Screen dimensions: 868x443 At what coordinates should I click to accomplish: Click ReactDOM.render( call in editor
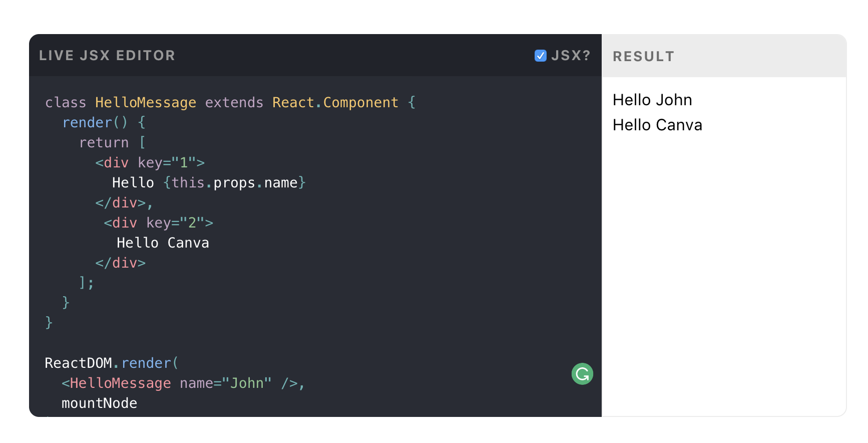(x=111, y=363)
